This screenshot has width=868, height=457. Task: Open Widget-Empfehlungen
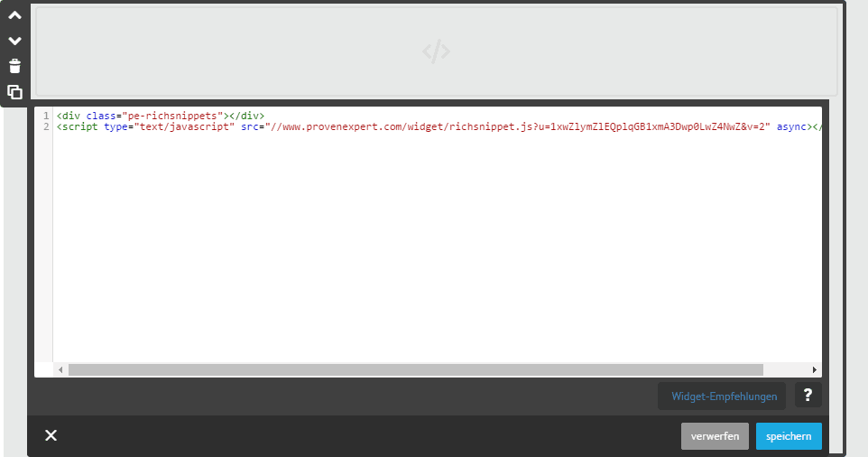tap(723, 396)
